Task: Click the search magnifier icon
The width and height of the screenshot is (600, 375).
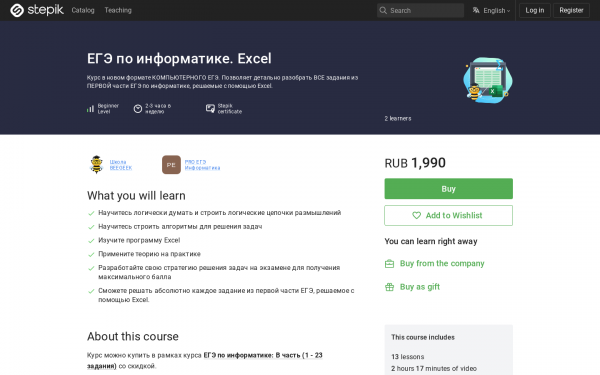Action: [383, 10]
